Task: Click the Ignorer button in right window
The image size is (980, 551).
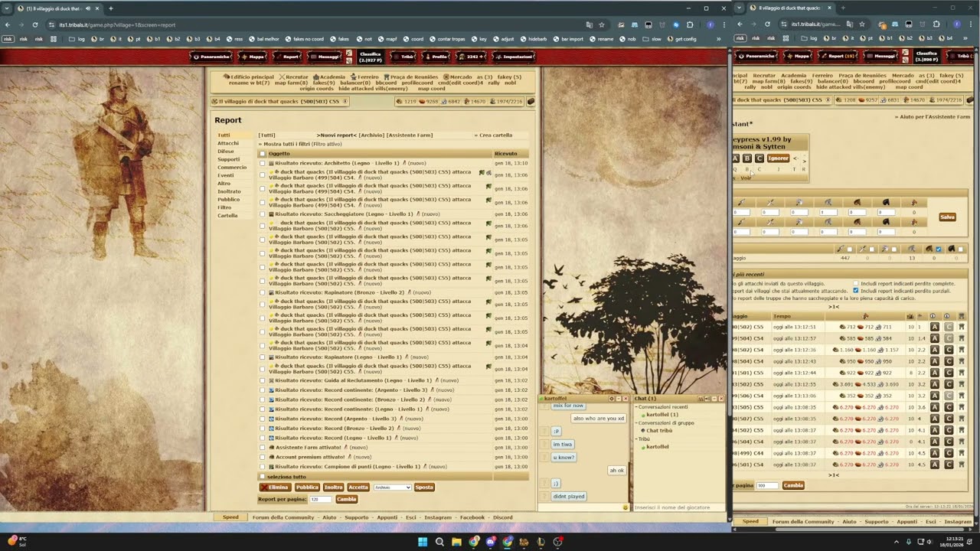Action: (x=778, y=158)
